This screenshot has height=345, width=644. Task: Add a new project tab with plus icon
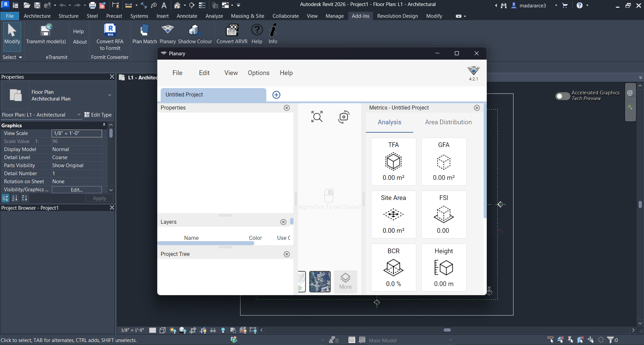[276, 95]
